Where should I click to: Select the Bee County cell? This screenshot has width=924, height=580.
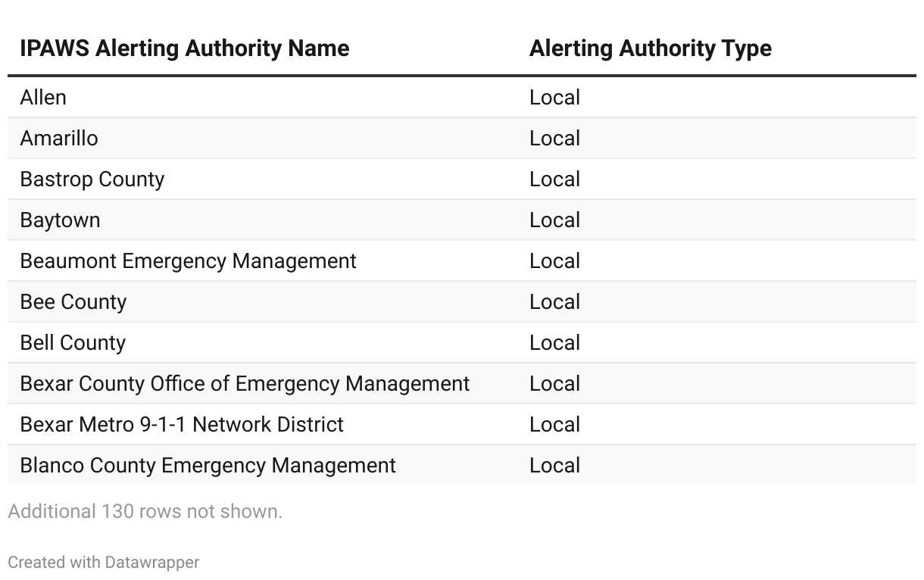(x=73, y=302)
